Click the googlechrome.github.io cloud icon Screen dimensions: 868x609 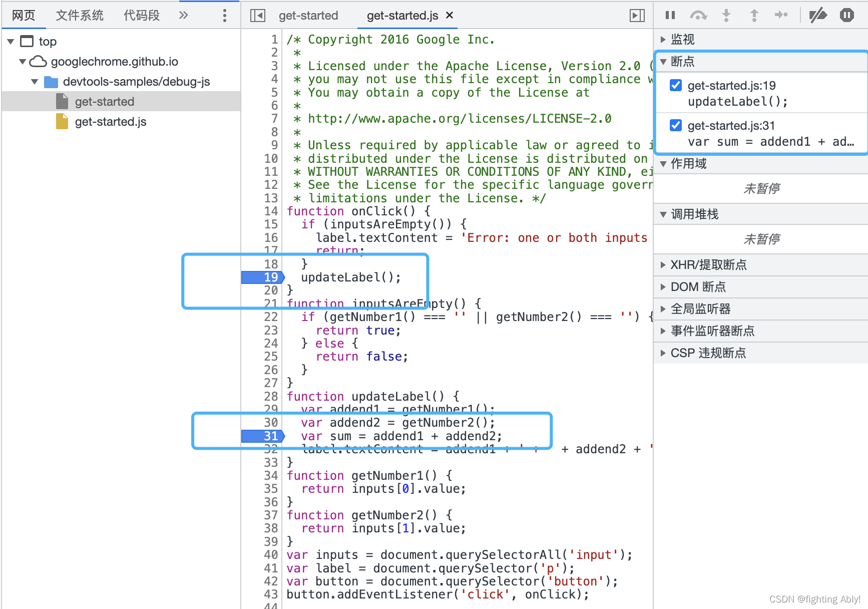(38, 62)
